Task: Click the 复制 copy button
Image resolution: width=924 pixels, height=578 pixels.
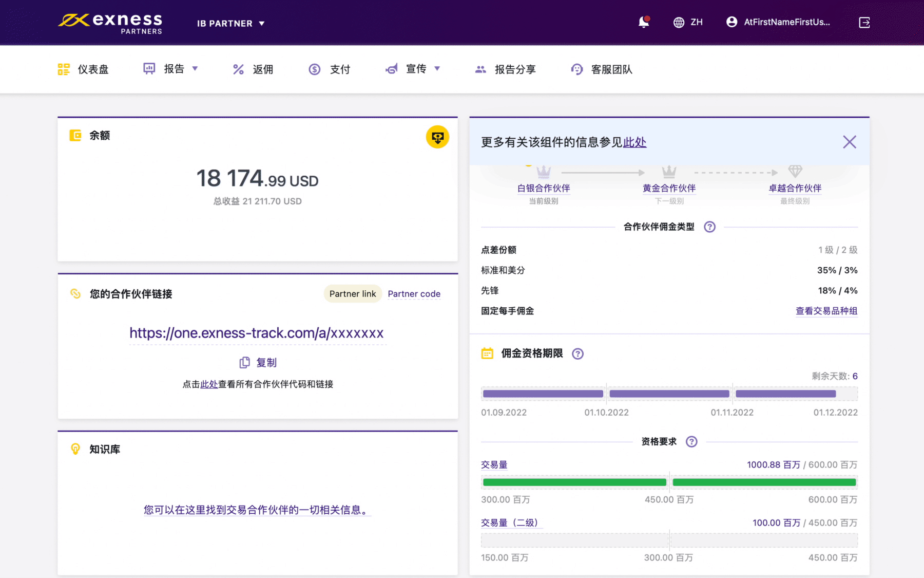Action: tap(258, 363)
